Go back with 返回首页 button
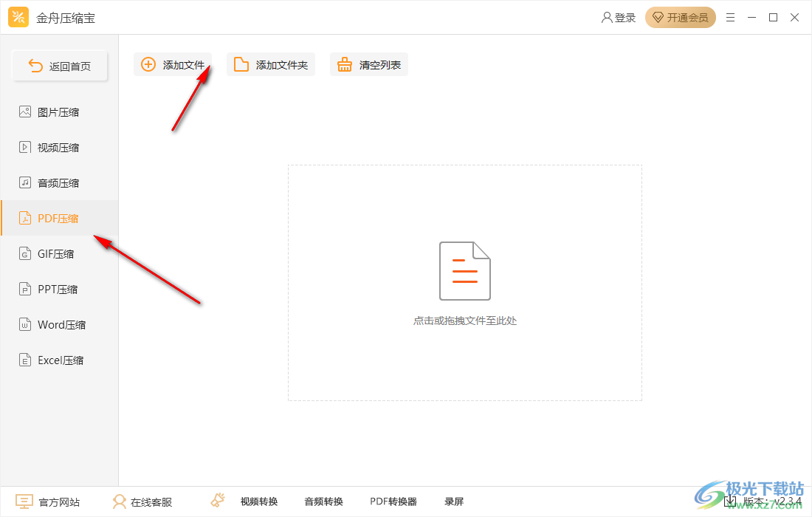 (60, 66)
